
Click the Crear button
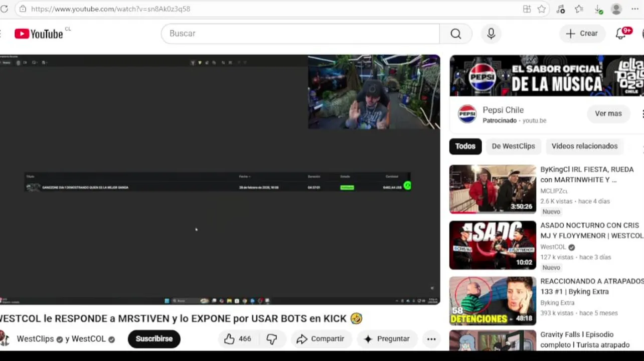[x=582, y=34]
